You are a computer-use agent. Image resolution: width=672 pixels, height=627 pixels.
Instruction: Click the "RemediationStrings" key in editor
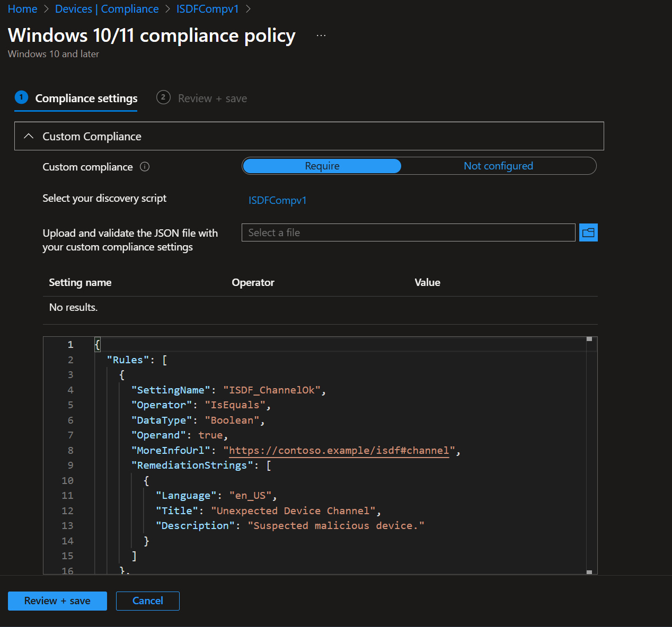pos(192,465)
